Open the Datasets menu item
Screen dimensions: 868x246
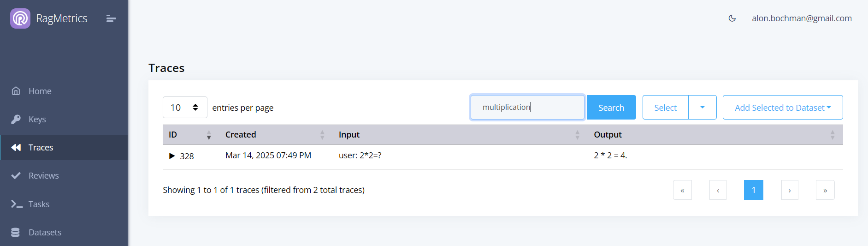pos(45,232)
